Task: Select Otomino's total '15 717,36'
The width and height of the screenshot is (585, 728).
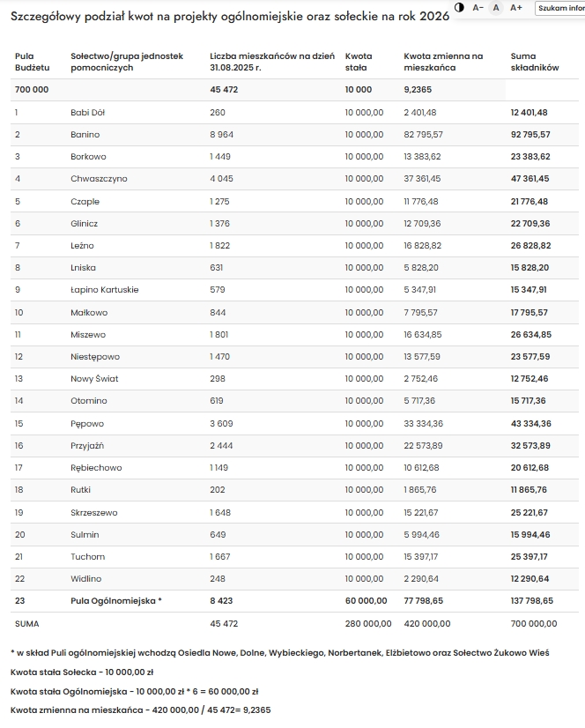Action: tap(529, 401)
